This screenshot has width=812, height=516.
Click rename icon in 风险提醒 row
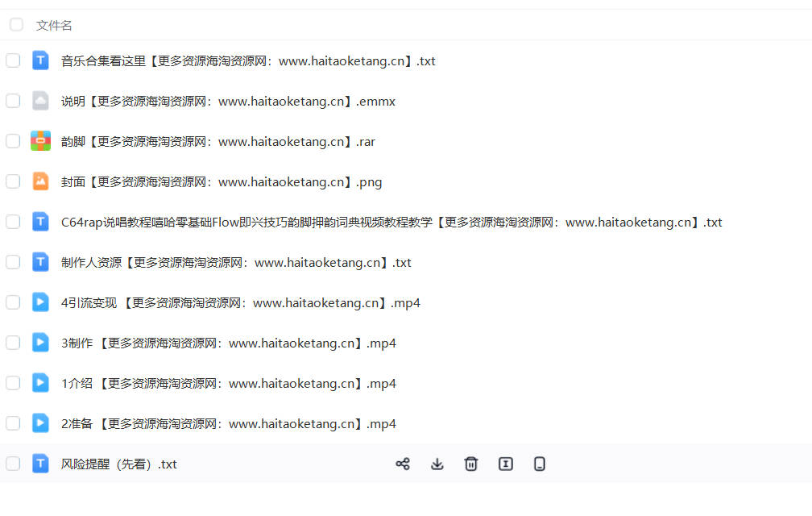pos(505,464)
